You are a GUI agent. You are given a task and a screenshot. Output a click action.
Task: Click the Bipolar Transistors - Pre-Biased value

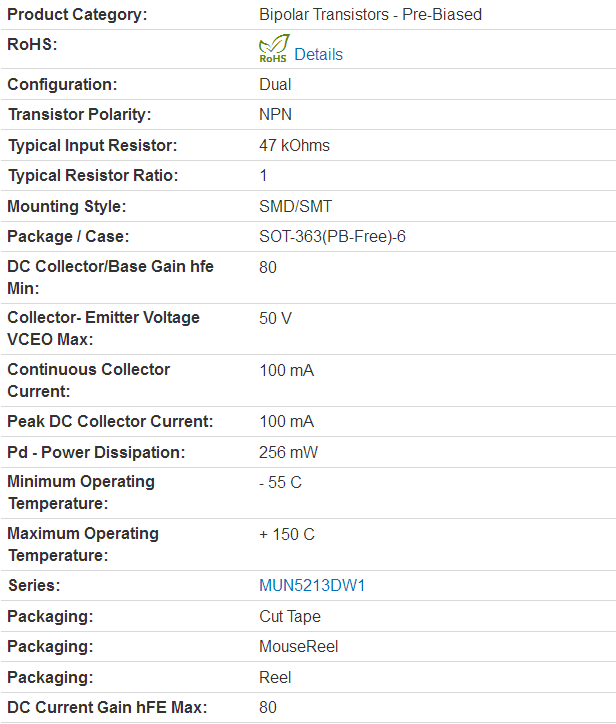[370, 14]
